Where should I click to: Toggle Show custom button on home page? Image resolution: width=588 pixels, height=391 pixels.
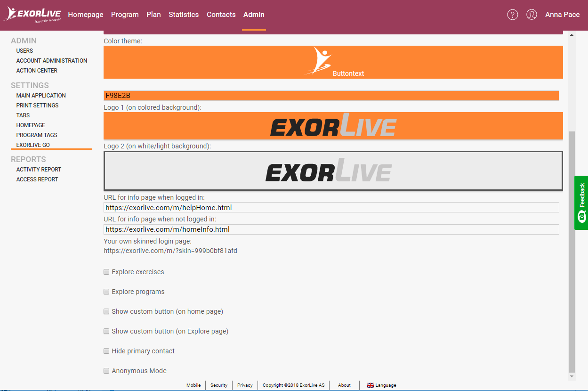click(x=106, y=311)
